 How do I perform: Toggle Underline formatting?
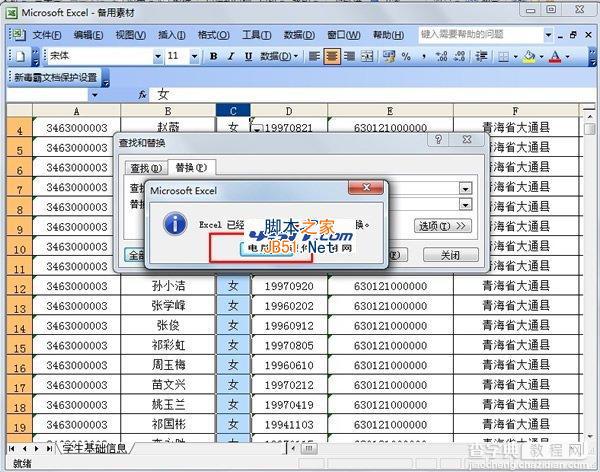pos(248,57)
